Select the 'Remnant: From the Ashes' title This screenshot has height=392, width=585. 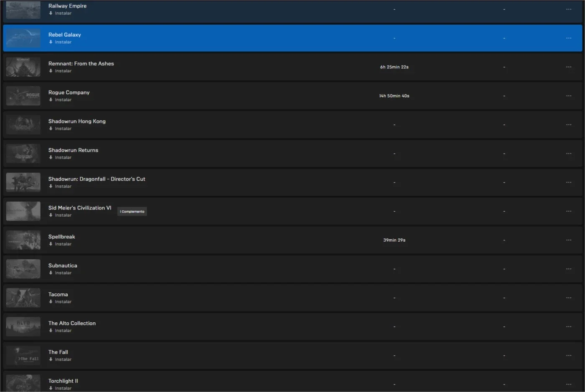(81, 63)
